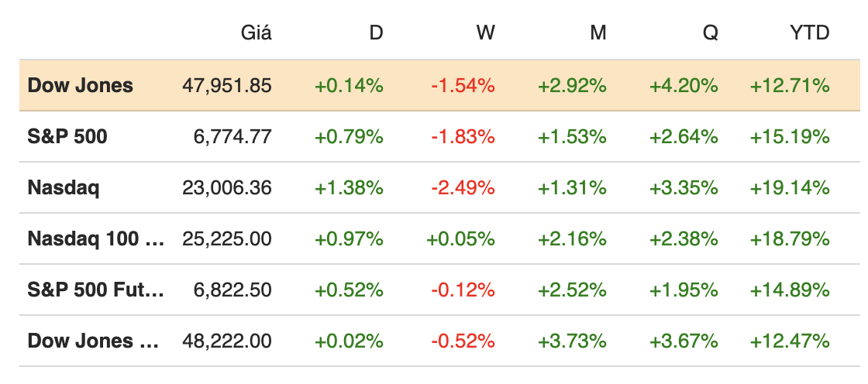
Task: Select the Nasdaq index name
Action: pos(64,188)
